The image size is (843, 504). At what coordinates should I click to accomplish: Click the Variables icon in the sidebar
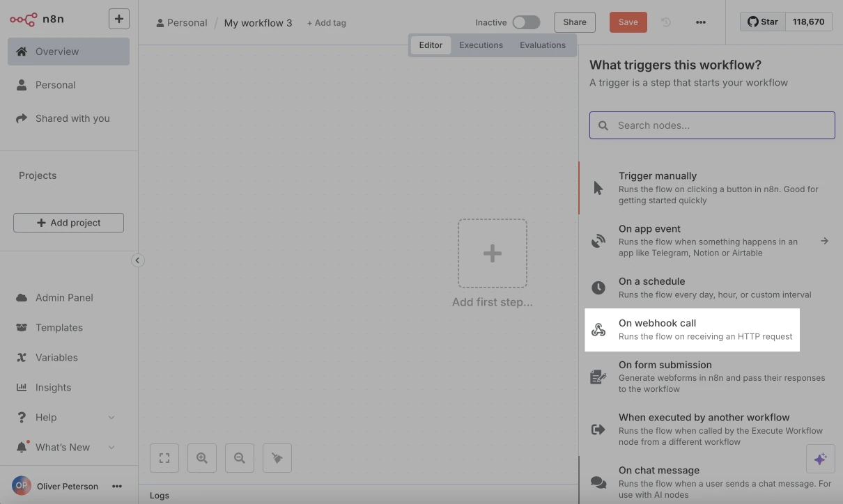coord(22,357)
